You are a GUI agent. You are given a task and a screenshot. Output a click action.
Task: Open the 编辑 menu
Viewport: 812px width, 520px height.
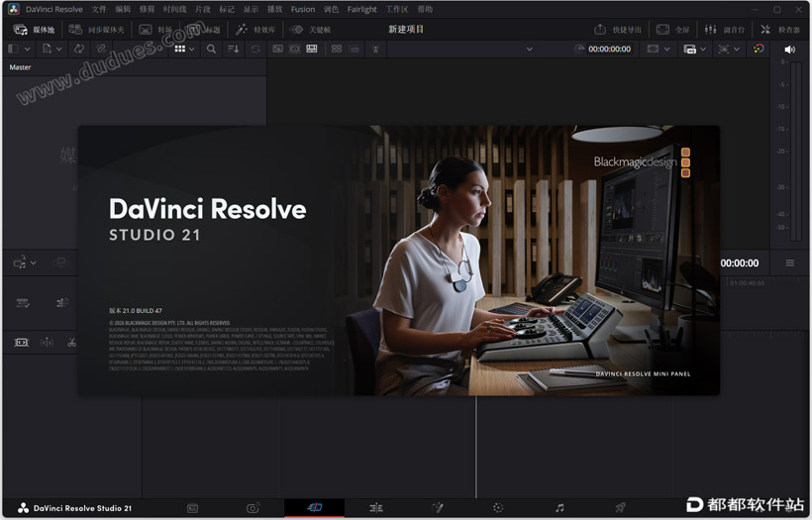tap(123, 9)
